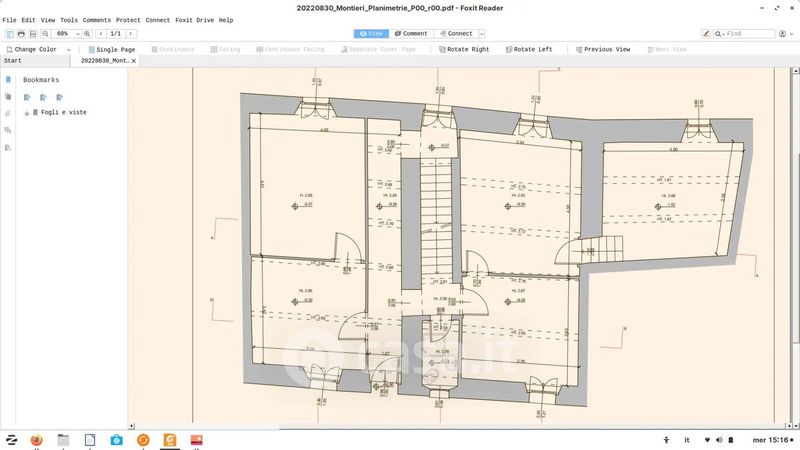Expand the Fogli e viste bookmark
800x450 pixels.
(x=27, y=113)
